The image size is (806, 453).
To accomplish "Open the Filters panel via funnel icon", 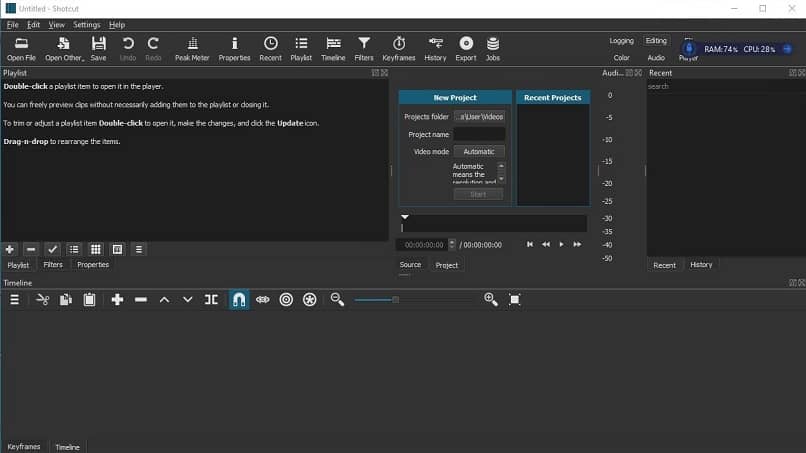I will pos(364,44).
